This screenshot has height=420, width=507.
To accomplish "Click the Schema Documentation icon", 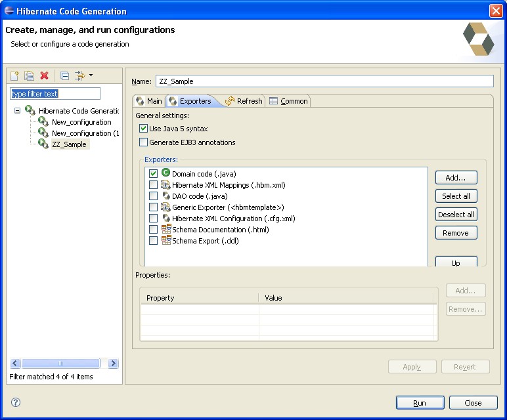I will click(166, 229).
